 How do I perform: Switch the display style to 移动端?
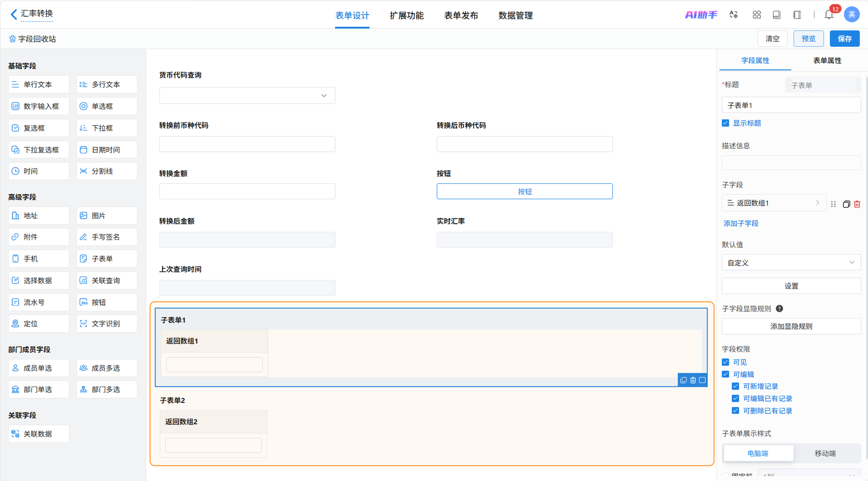tap(825, 453)
